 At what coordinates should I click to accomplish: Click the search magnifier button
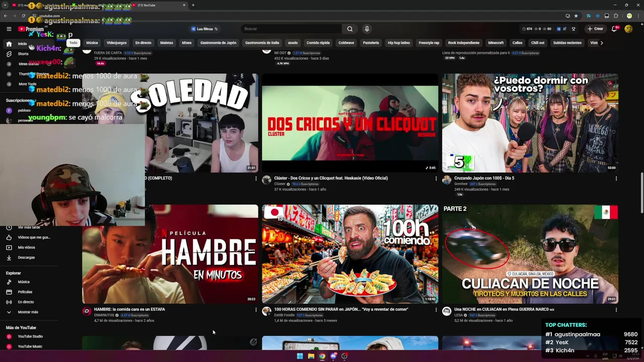tap(350, 29)
